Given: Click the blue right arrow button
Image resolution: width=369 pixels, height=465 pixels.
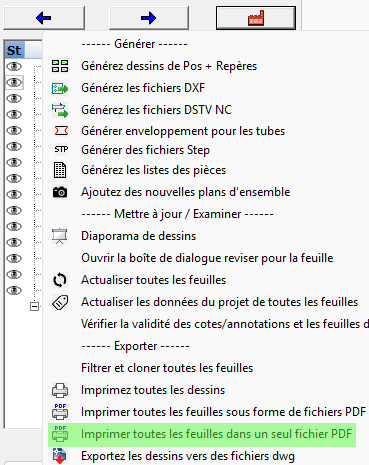Looking at the screenshot, I should pyautogui.click(x=149, y=18).
